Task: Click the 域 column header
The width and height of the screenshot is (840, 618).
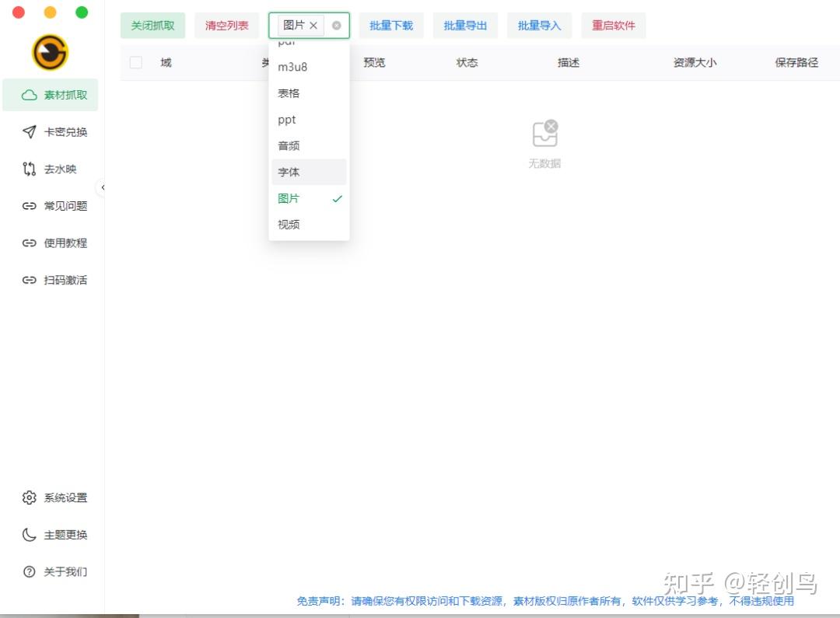Action: [166, 63]
